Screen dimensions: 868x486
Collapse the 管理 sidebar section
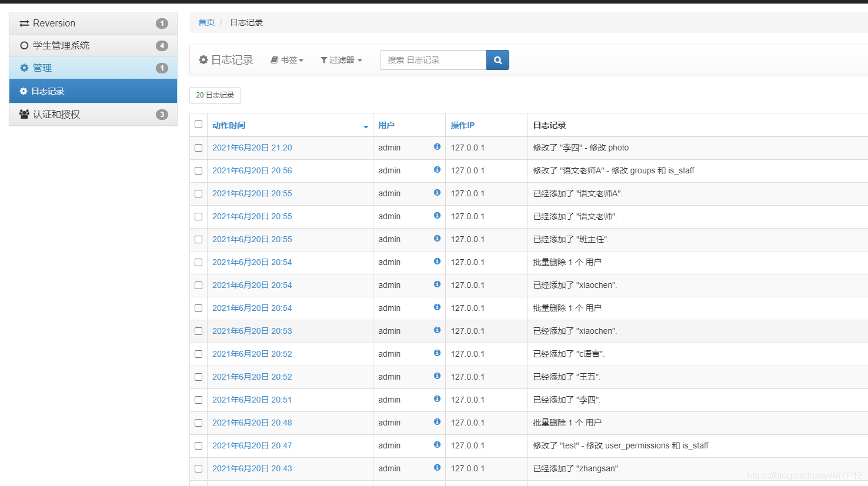[x=94, y=68]
